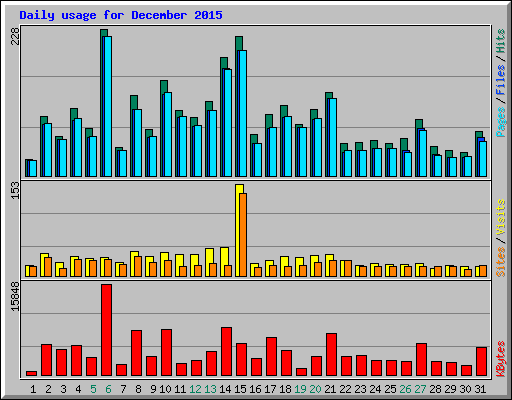Click the day "15" label on the x-axis
This screenshot has width=512, height=400.
coord(240,389)
